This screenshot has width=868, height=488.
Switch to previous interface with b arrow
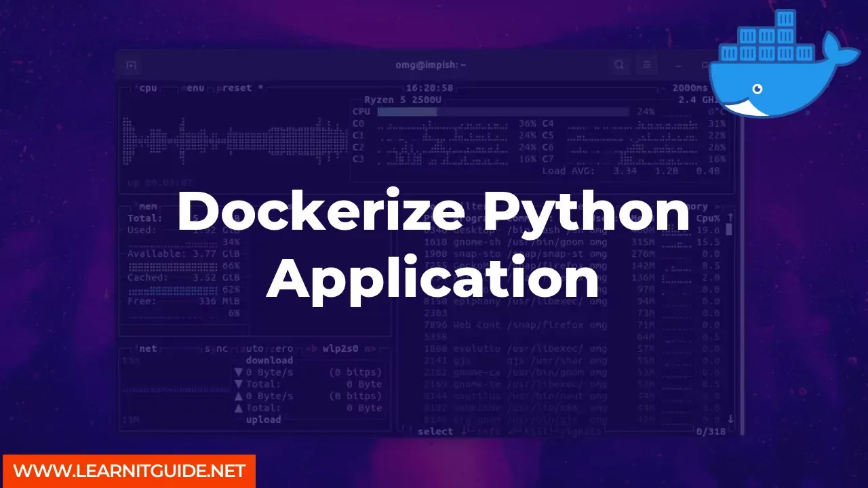[311, 348]
